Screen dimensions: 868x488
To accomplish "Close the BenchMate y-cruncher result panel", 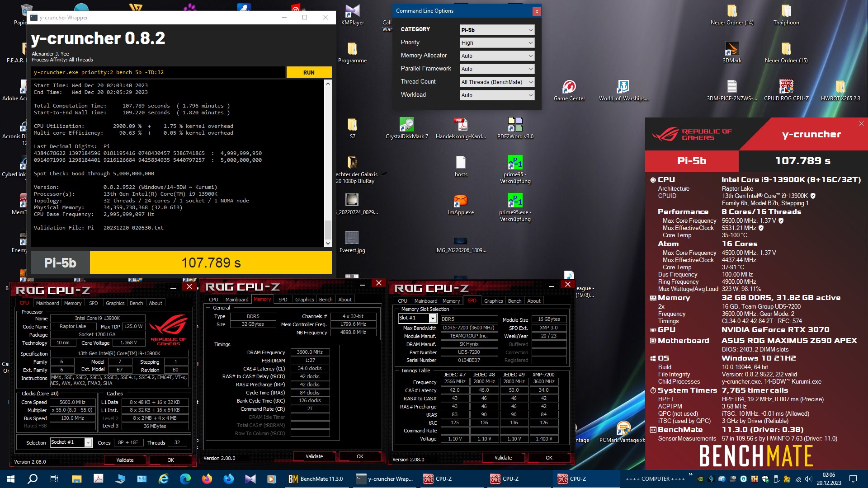I will tap(861, 123).
